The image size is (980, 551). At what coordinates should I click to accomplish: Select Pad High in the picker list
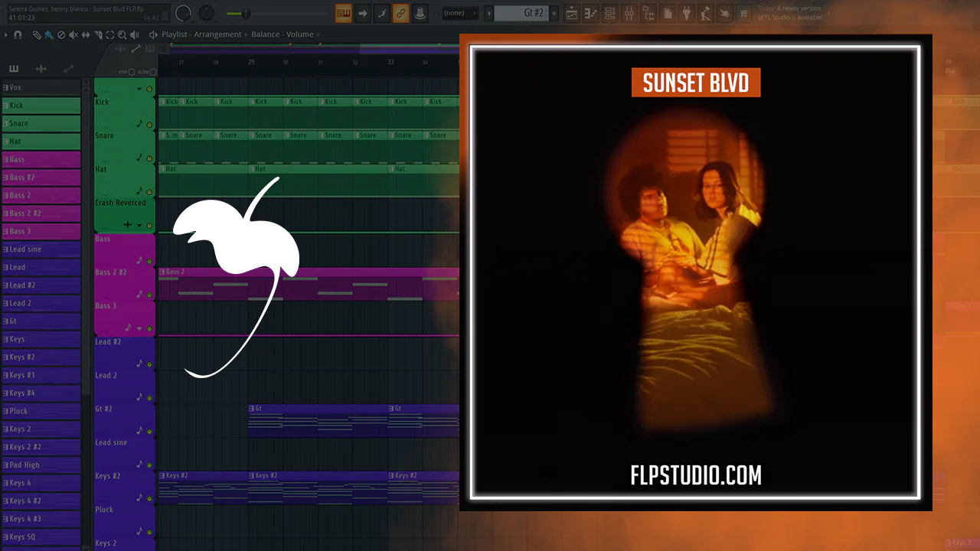tap(41, 465)
